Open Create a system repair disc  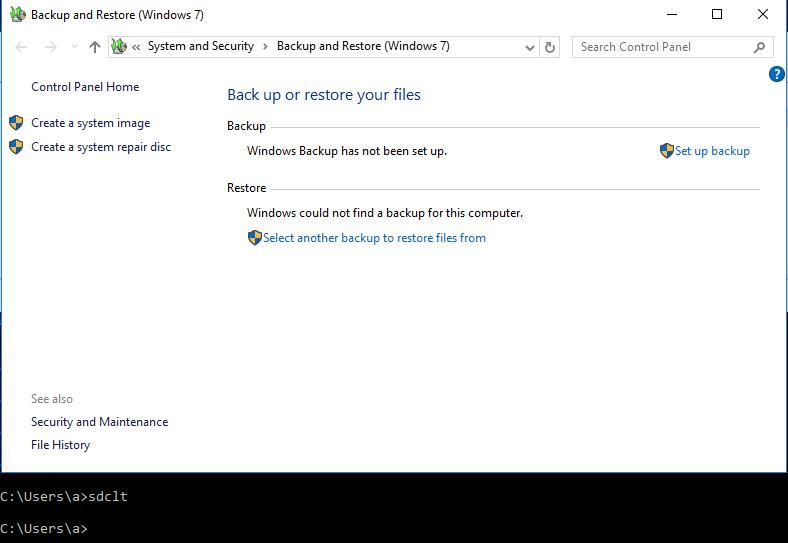click(101, 147)
